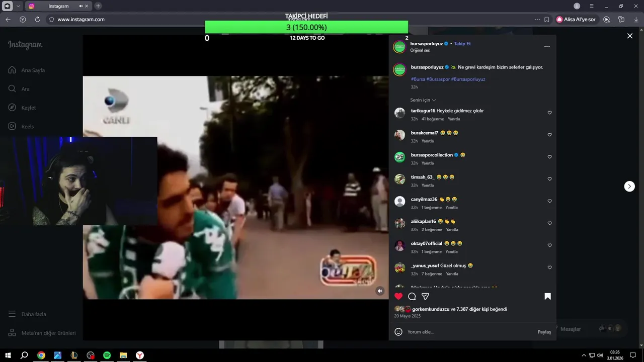Open the Ara search option
Screen dimensions: 644x362
tap(19, 89)
